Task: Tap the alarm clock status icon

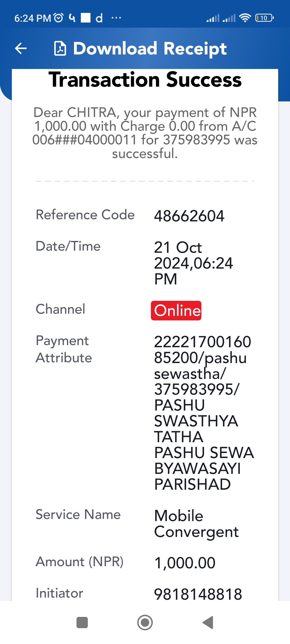Action: (x=59, y=18)
